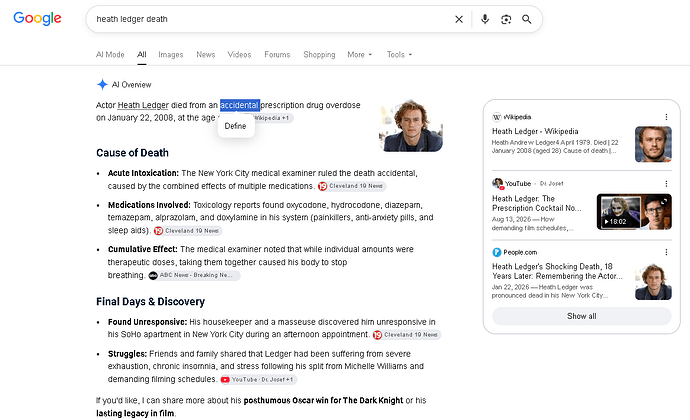Start voice search with microphone icon
The width and height of the screenshot is (690, 420).
pos(485,19)
